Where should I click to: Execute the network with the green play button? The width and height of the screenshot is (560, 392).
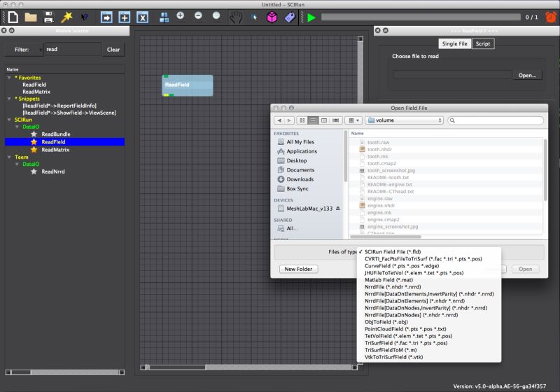311,17
